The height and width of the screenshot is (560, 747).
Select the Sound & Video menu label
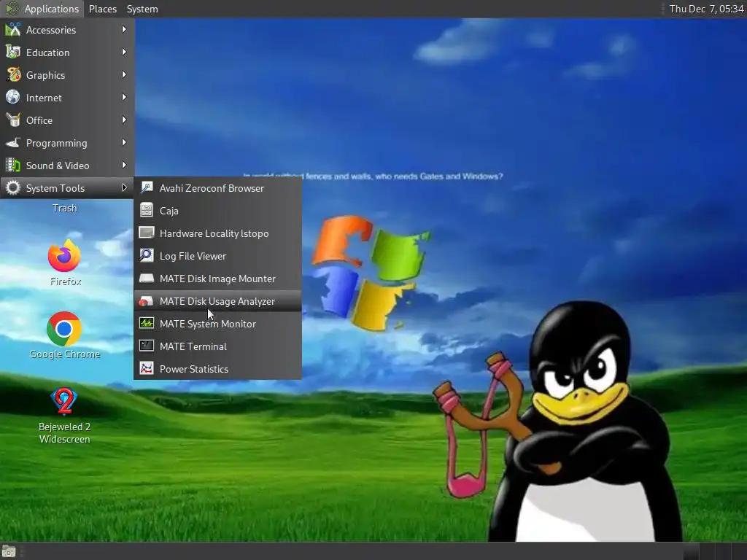pyautogui.click(x=58, y=166)
